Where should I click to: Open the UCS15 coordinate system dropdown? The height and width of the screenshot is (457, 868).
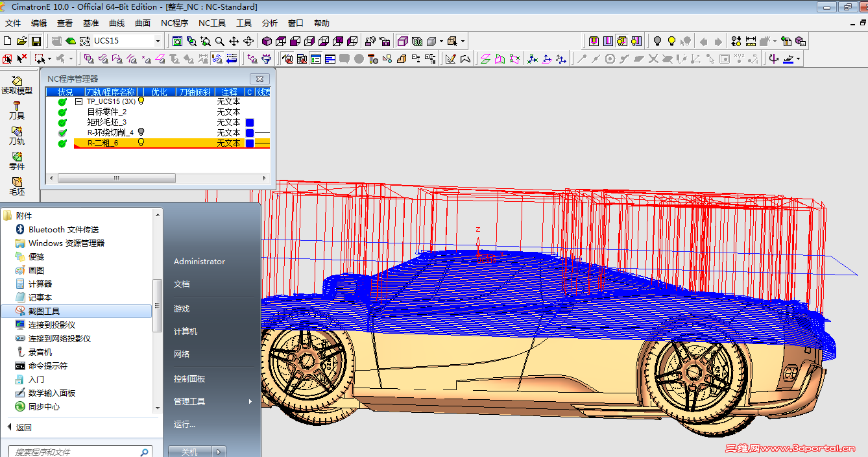[157, 41]
